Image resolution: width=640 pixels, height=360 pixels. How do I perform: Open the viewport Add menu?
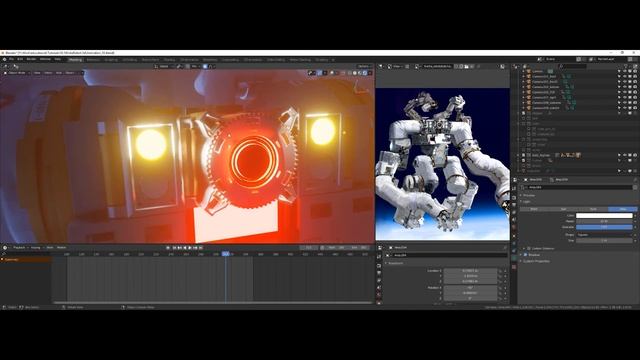59,73
